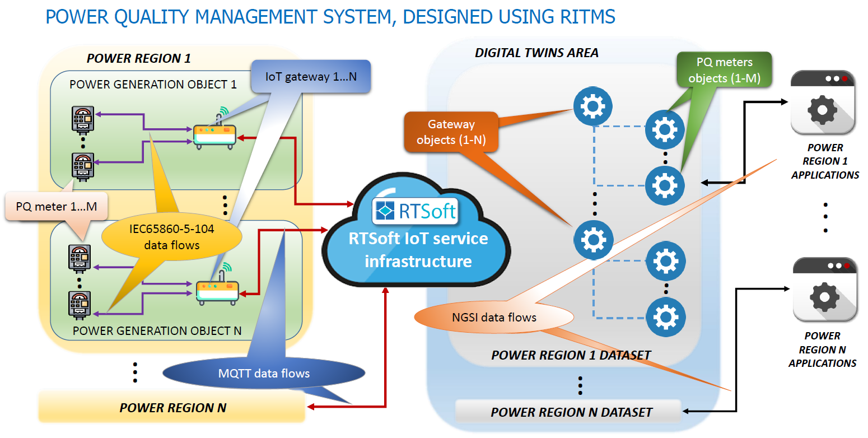Click the 'POWER REGION 1 APPLICATIONS' label
The image size is (868, 438).
coord(825,161)
